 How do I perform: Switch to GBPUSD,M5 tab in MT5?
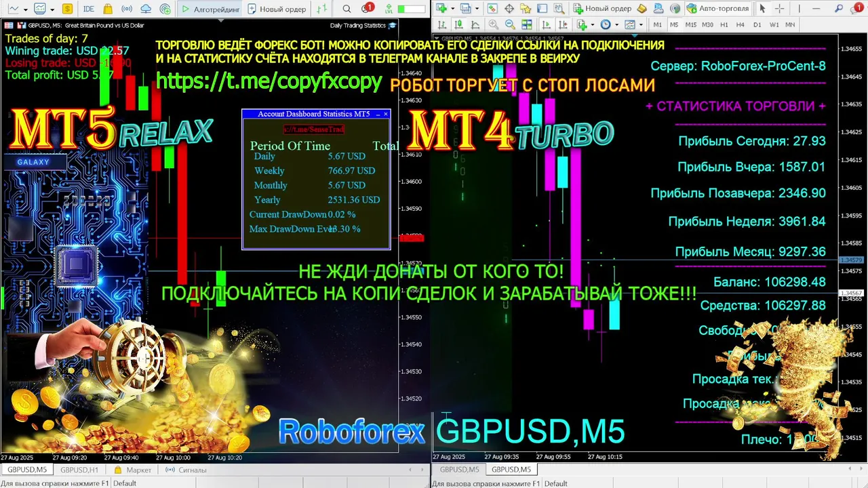click(26, 470)
